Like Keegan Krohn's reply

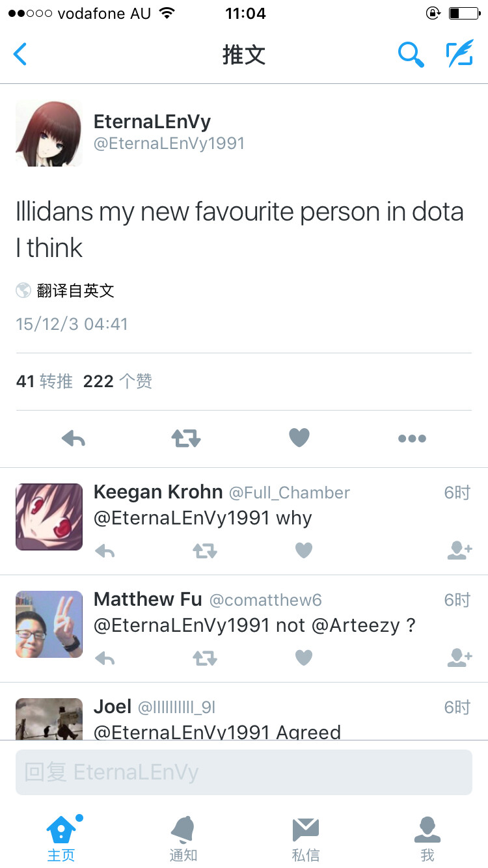pos(304,550)
